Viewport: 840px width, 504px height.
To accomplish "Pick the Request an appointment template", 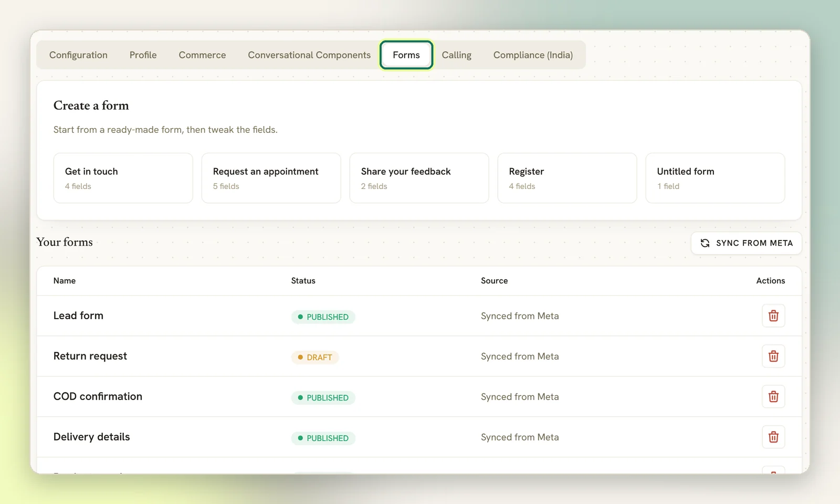I will coord(271,178).
